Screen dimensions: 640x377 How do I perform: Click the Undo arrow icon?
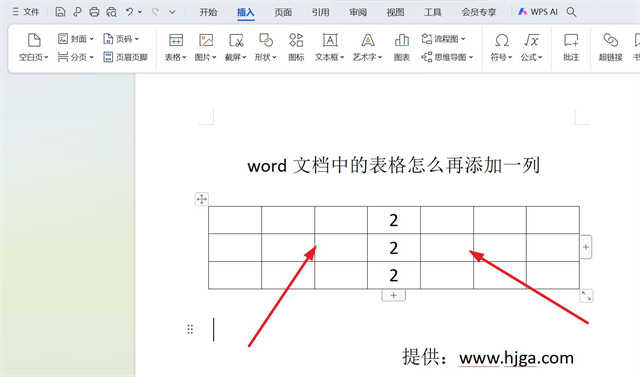click(129, 12)
